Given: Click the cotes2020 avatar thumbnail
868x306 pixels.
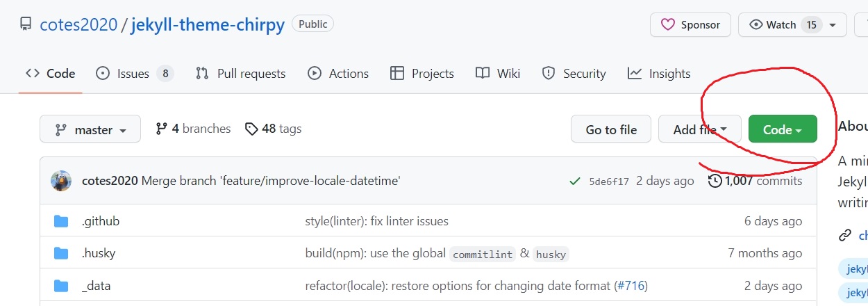Looking at the screenshot, I should tap(61, 181).
